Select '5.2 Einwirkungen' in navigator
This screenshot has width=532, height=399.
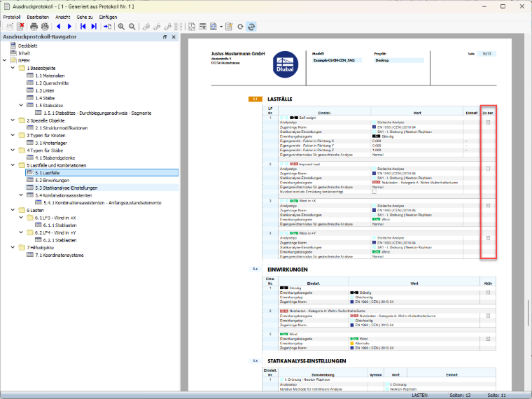52,180
